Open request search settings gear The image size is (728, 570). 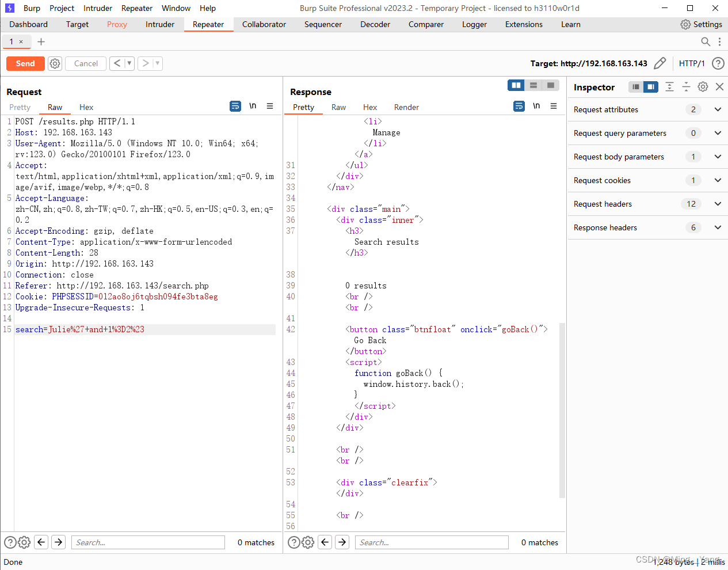[x=24, y=542]
